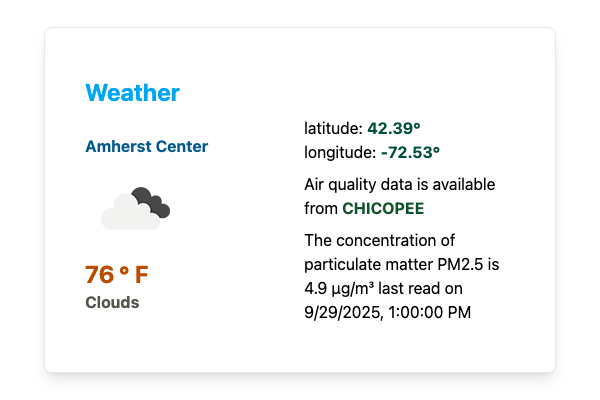Click the word 'from' before CHICOPEE

coord(321,208)
